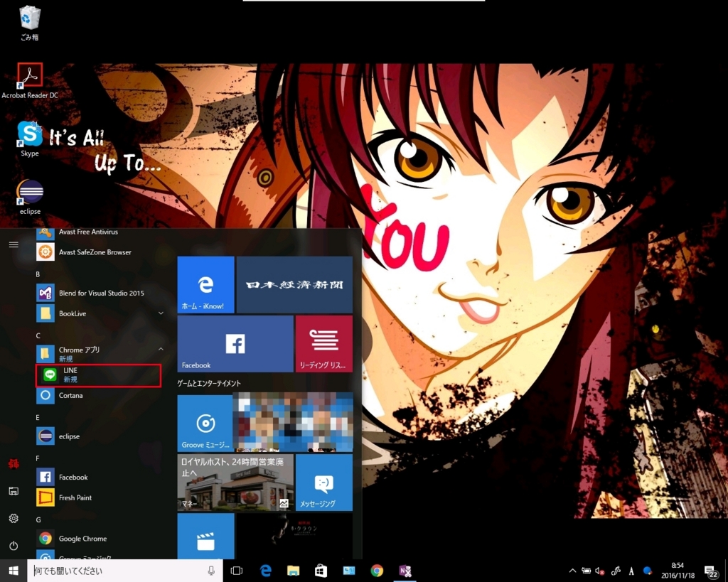This screenshot has height=582, width=728.
Task: Click the Start menu hamburger expand icon
Action: [14, 244]
